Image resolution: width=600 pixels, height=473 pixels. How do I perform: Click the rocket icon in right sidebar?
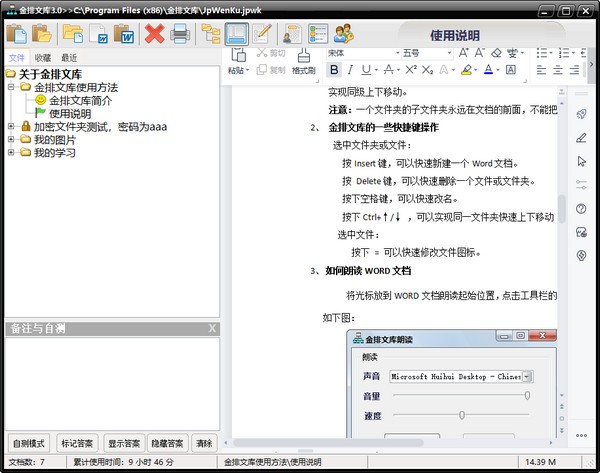pyautogui.click(x=581, y=113)
